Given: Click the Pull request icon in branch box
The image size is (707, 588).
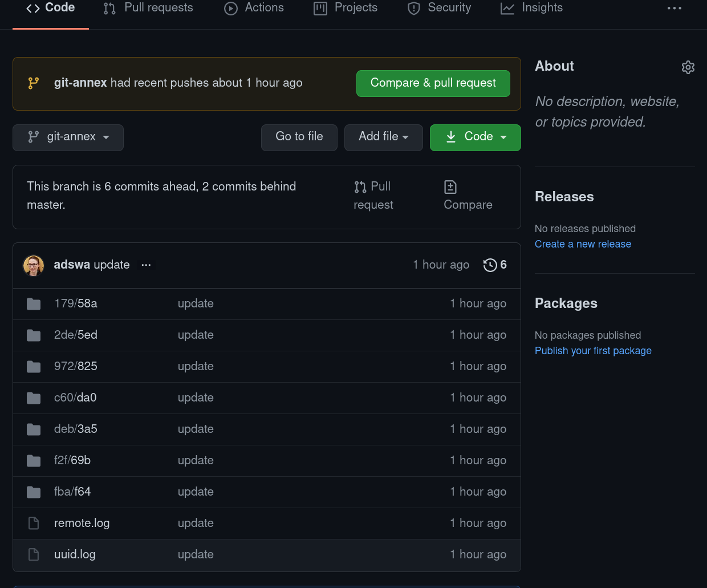Looking at the screenshot, I should (x=360, y=187).
